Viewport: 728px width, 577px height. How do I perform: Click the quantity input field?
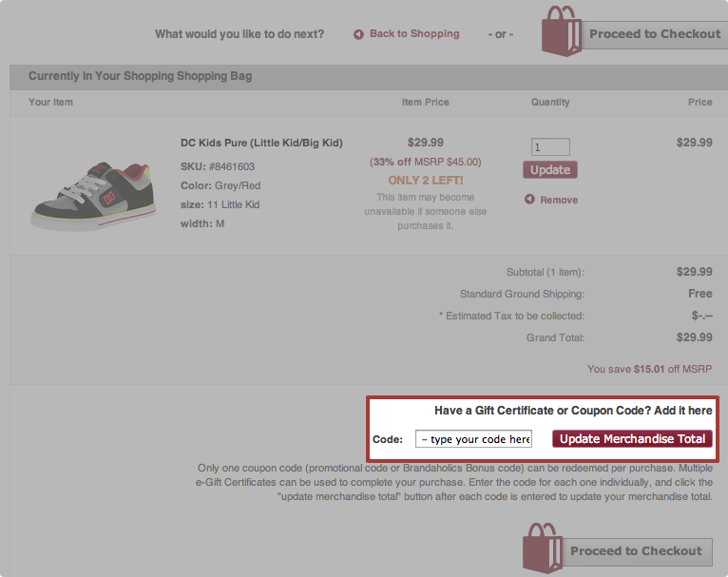coord(550,147)
